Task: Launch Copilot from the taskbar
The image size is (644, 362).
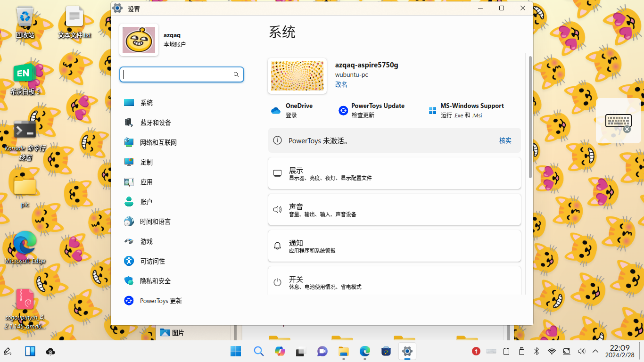Action: (280, 351)
